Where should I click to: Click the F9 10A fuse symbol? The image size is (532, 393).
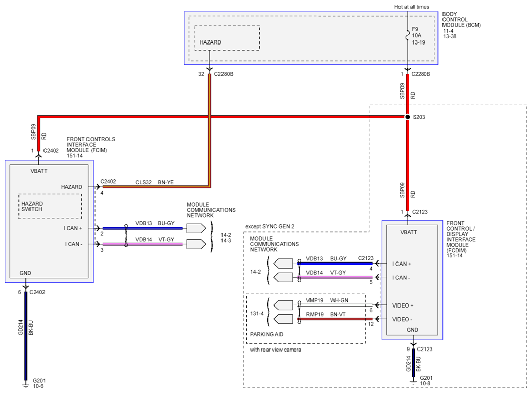[x=408, y=35]
